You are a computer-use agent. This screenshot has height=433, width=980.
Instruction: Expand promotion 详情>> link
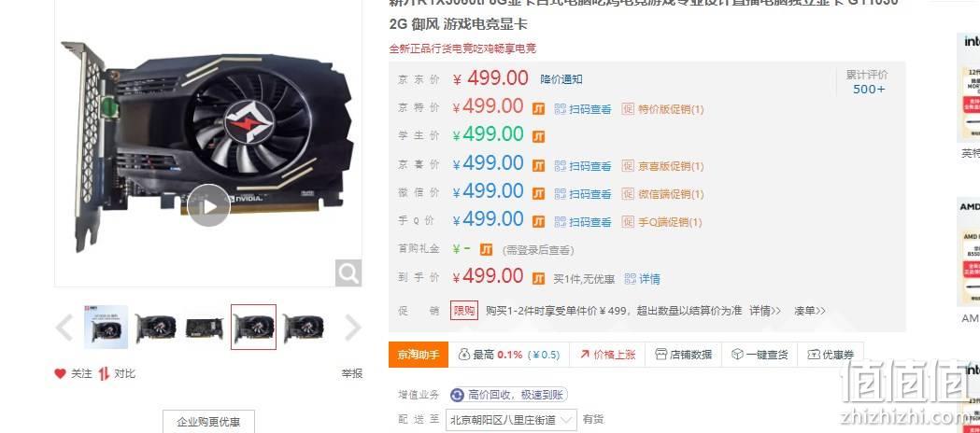tap(766, 311)
